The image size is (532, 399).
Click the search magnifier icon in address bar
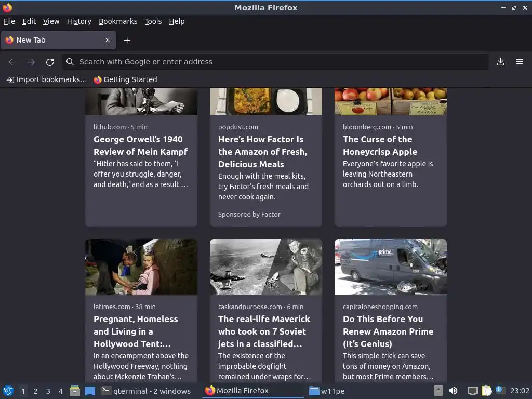click(70, 62)
